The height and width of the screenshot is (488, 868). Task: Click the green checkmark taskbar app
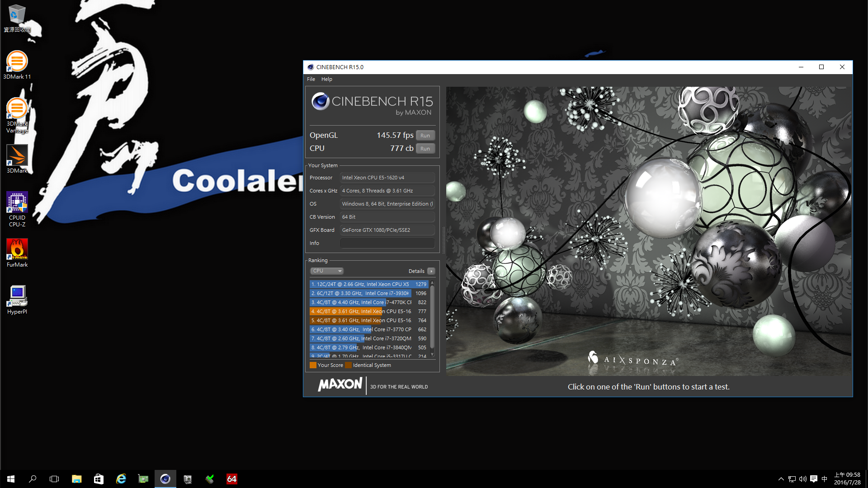click(x=209, y=479)
